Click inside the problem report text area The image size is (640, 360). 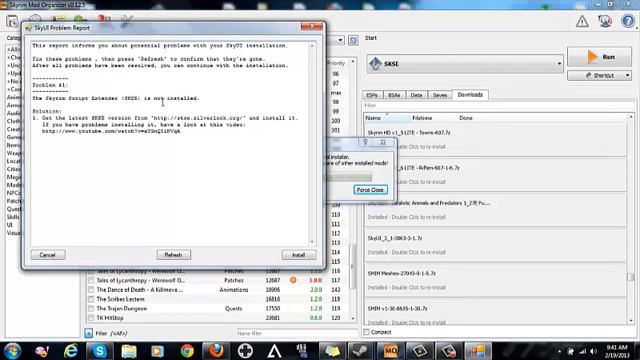tap(171, 144)
